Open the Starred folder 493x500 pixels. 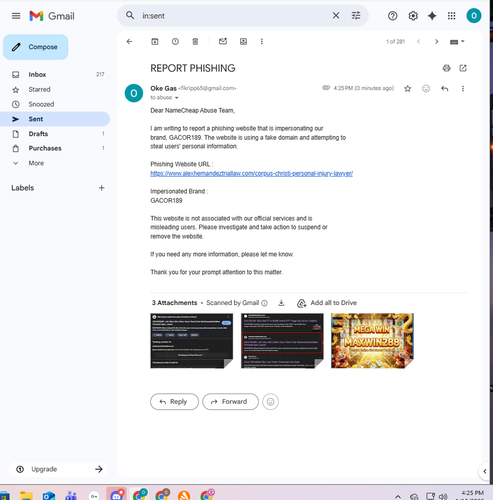tap(55, 89)
